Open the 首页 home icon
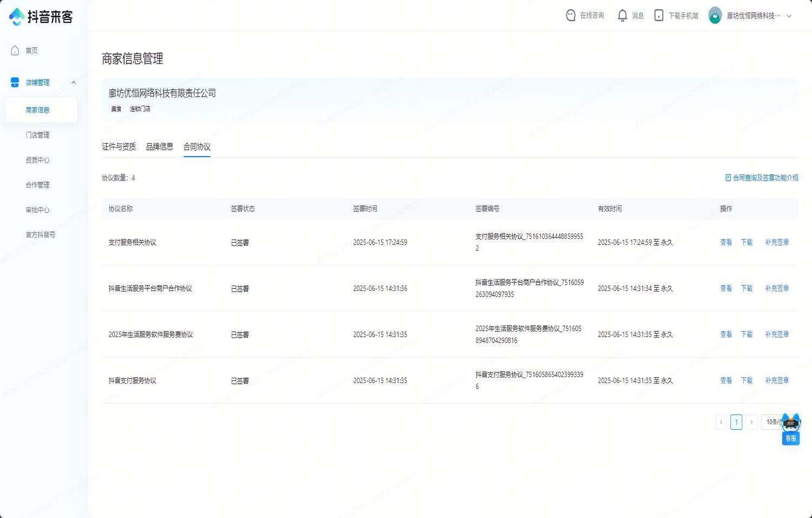This screenshot has height=518, width=812. 15,50
